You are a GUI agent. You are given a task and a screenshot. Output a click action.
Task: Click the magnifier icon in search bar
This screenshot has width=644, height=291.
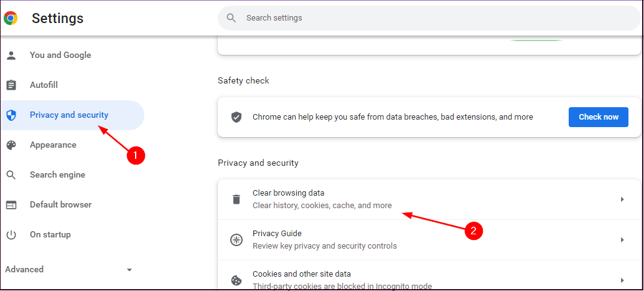[x=231, y=18]
